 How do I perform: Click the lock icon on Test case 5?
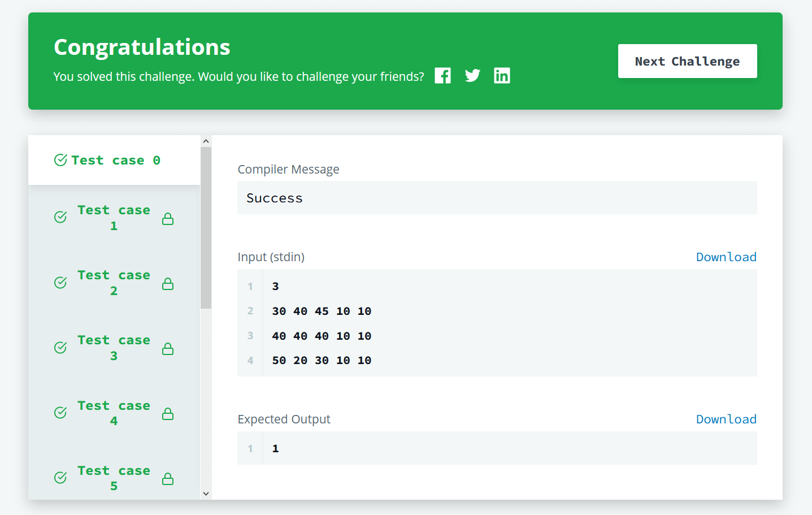[168, 478]
